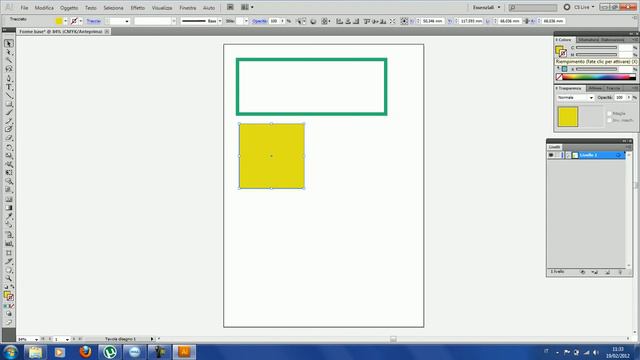The height and width of the screenshot is (360, 640).
Task: Select the Rotate tool
Action: (x=9, y=147)
